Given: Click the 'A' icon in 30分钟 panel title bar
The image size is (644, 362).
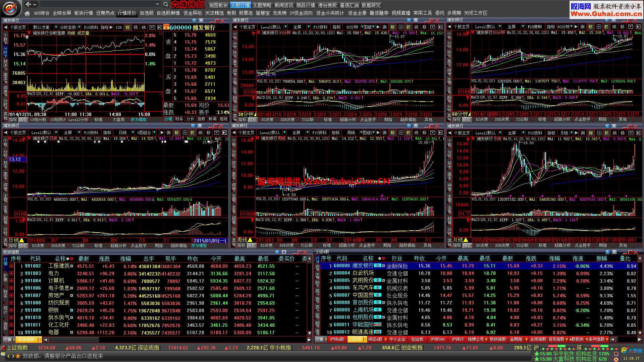Looking at the screenshot, I should coord(416,20).
